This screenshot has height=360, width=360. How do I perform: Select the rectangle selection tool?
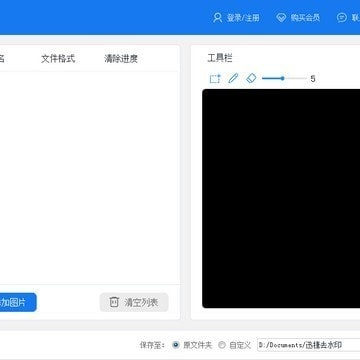click(x=215, y=79)
